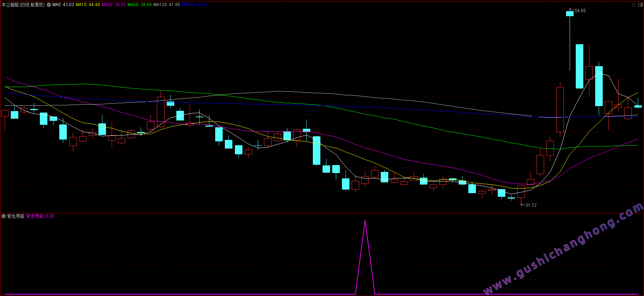The image size is (644, 296).
Task: Click the 54.05 high price label
Action: click(580, 11)
